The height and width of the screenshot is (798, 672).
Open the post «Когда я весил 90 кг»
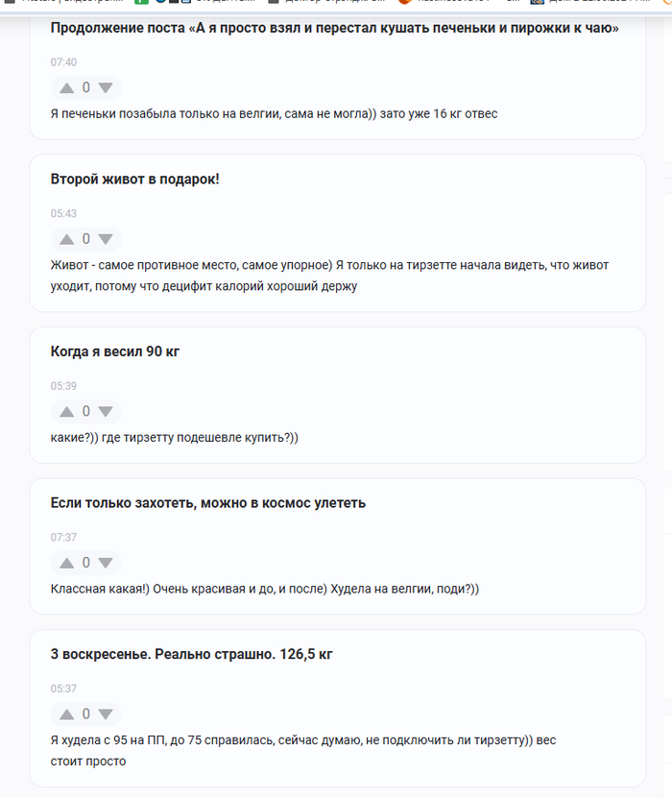(115, 351)
